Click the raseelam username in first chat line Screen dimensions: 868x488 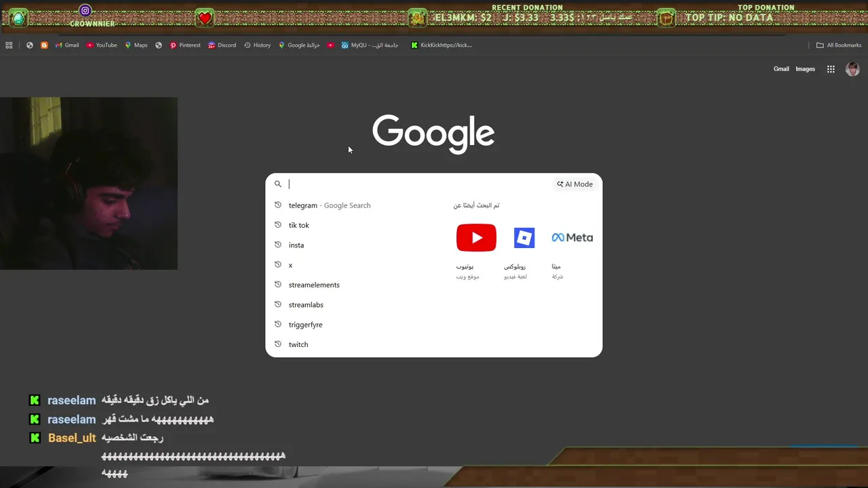71,401
